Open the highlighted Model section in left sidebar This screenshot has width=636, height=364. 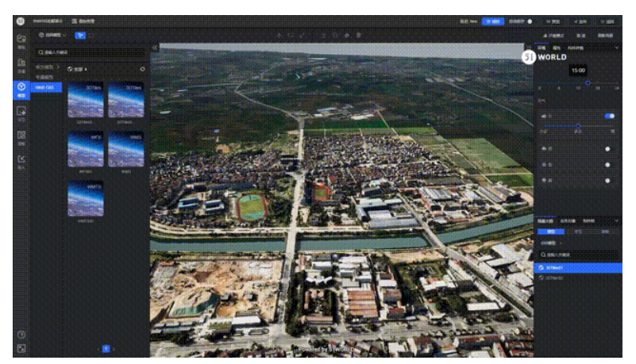click(21, 88)
